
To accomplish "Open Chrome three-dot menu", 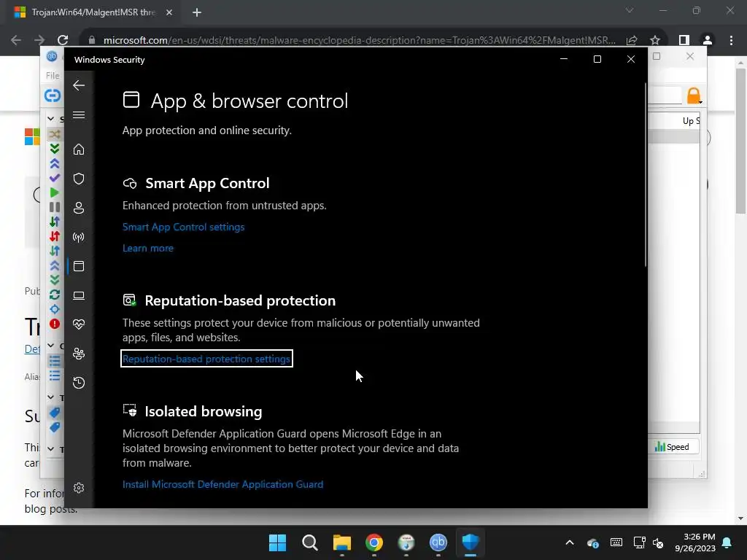I will (x=731, y=40).
